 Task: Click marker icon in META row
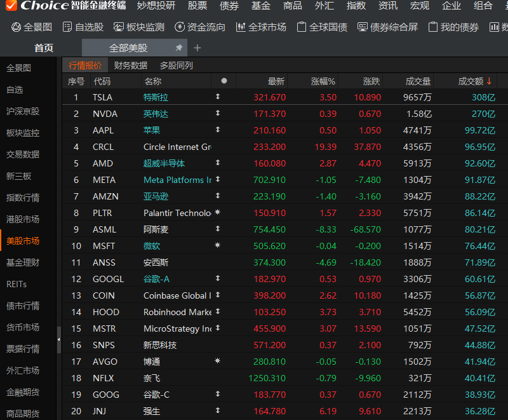point(218,179)
